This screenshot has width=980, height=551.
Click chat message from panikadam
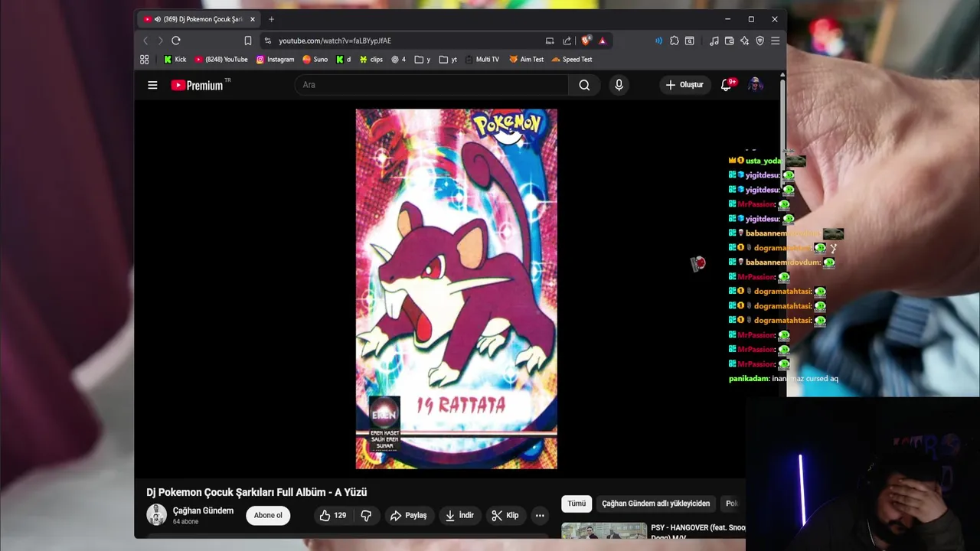[783, 379]
